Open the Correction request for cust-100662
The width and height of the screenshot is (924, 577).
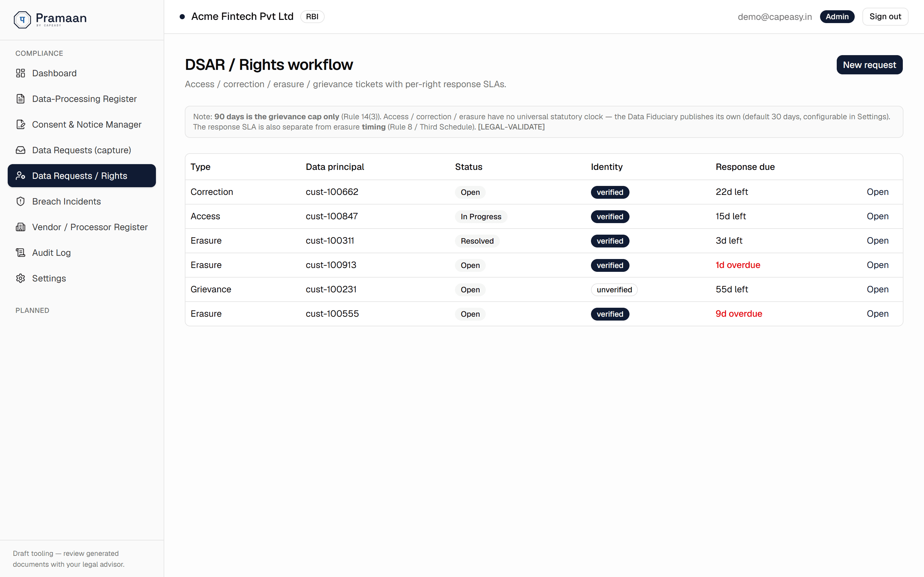click(x=877, y=192)
